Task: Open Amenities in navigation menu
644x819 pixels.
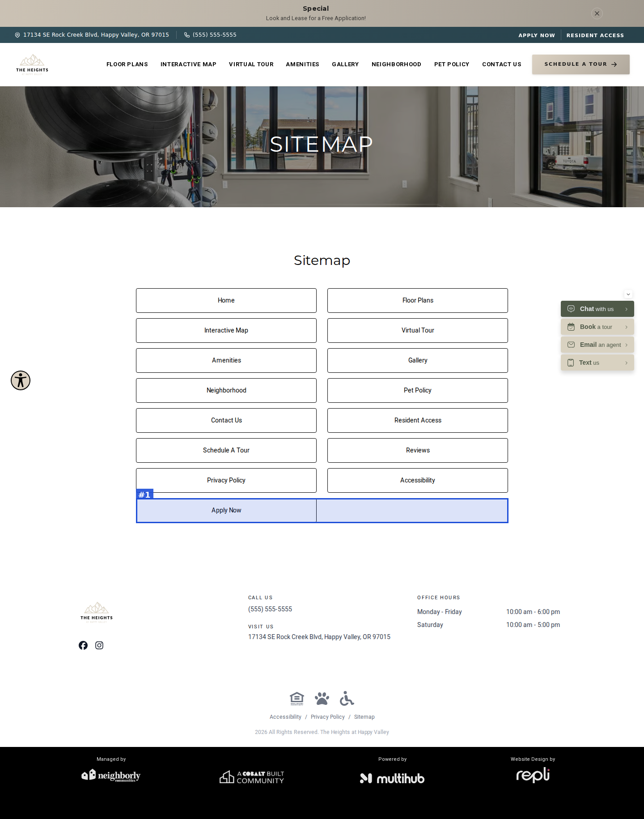Action: (303, 64)
